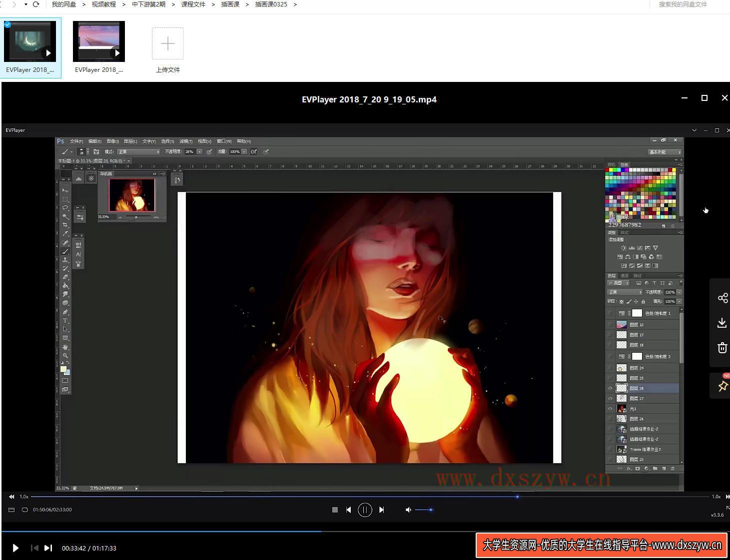Select the Horizontal Type tool
Screen dimensions: 730x560
tap(65, 321)
